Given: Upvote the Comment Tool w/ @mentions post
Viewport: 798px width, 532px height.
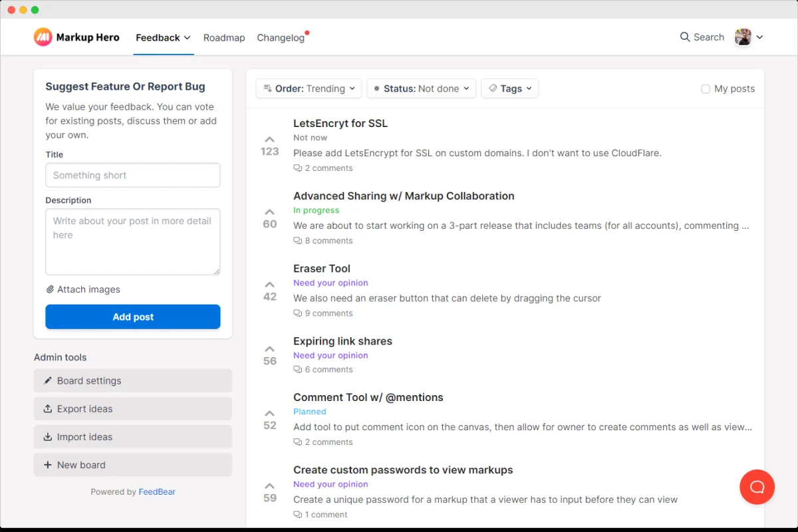Looking at the screenshot, I should (x=269, y=413).
